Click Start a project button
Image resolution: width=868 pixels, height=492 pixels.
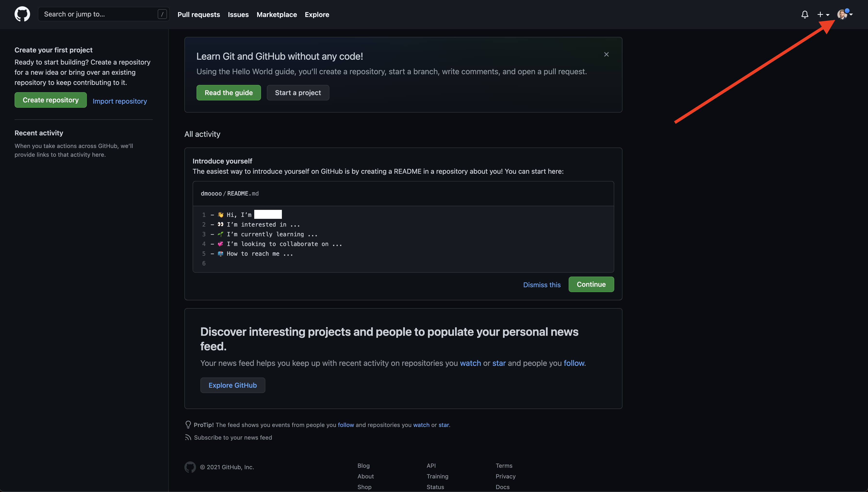click(x=298, y=93)
